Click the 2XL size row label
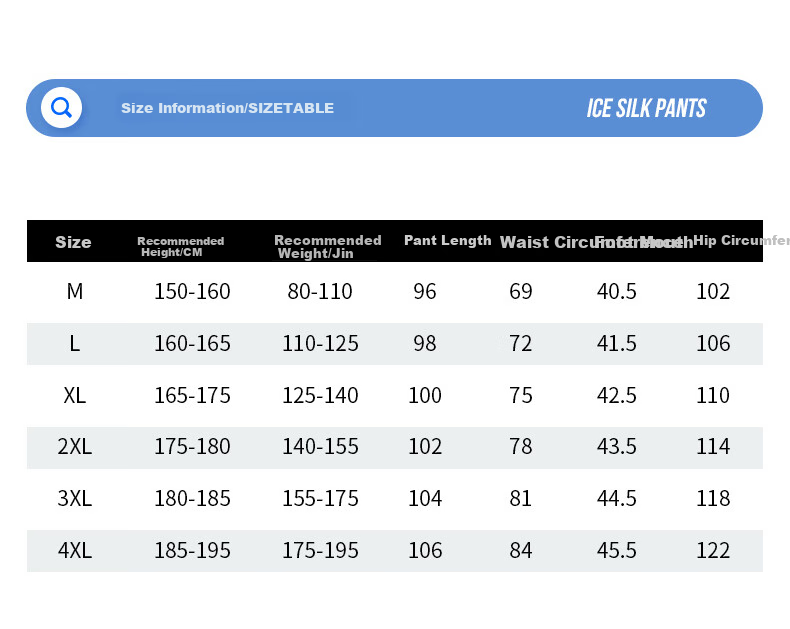 coord(75,447)
